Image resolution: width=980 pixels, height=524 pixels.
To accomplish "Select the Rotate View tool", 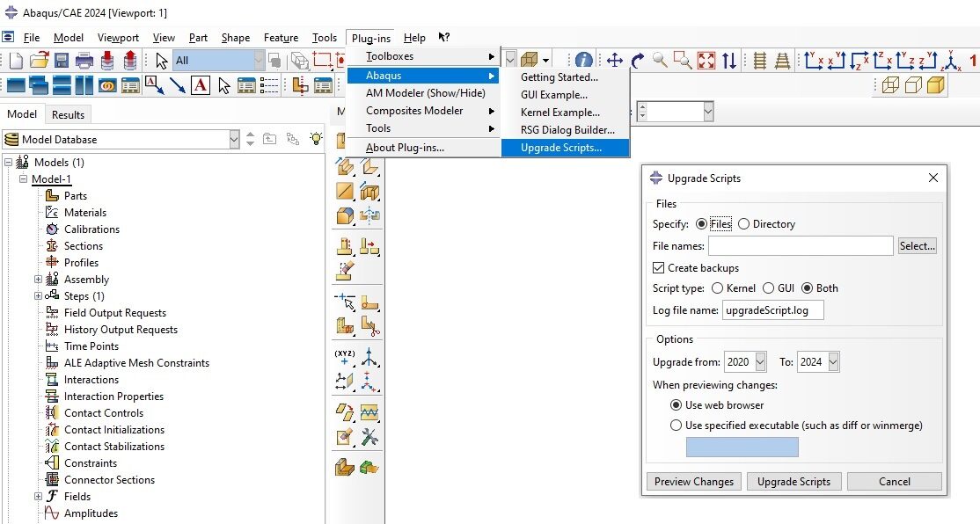I will pos(636,59).
